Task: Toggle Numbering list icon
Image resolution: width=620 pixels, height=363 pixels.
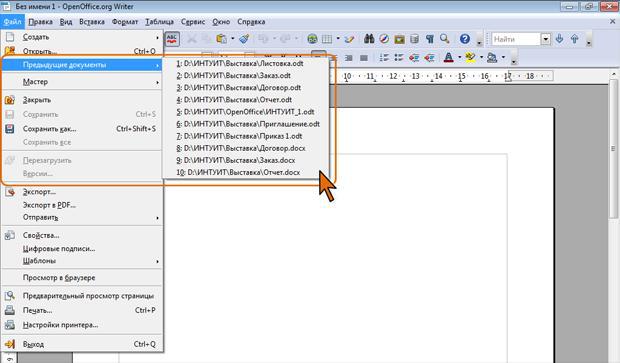Action: [384, 58]
